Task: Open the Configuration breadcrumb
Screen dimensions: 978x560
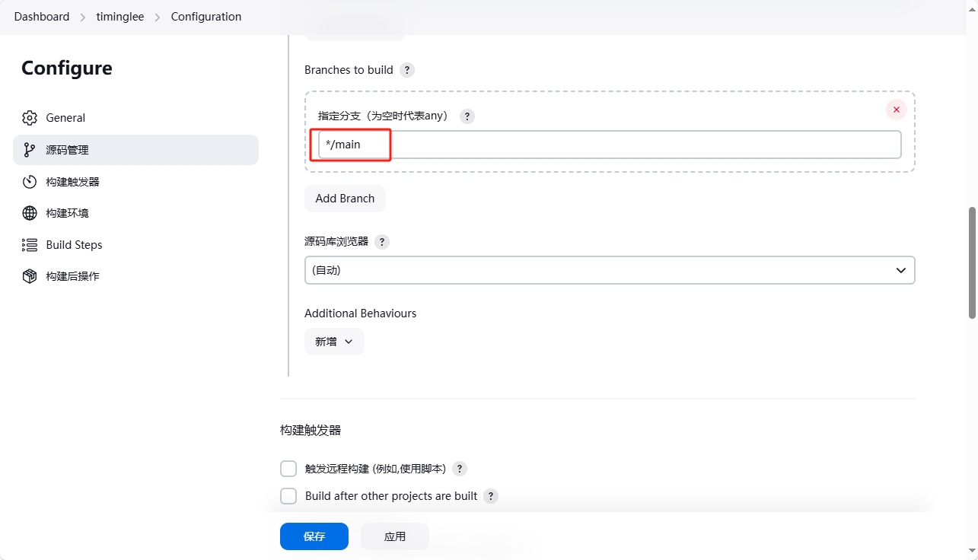Action: (206, 17)
